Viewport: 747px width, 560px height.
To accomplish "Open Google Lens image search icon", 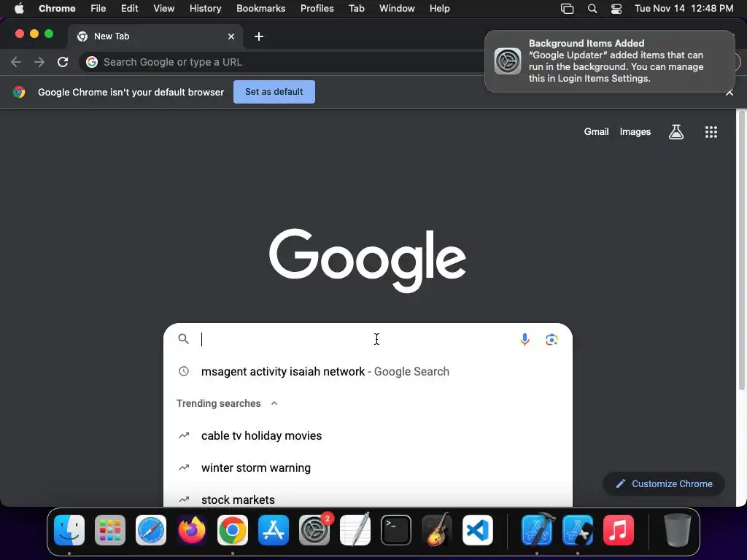I will tap(551, 339).
